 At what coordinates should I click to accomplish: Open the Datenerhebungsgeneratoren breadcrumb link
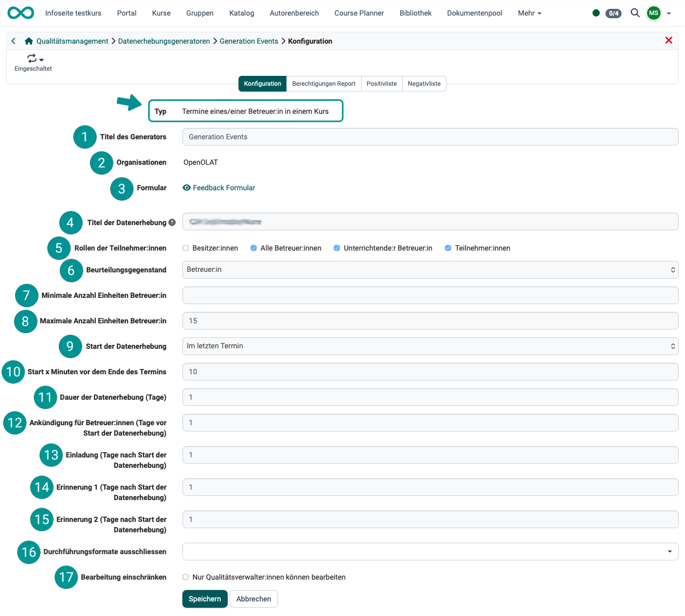(x=164, y=41)
